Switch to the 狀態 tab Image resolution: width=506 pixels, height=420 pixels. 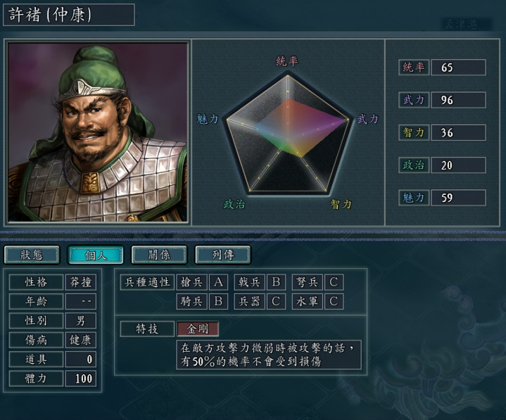click(32, 255)
